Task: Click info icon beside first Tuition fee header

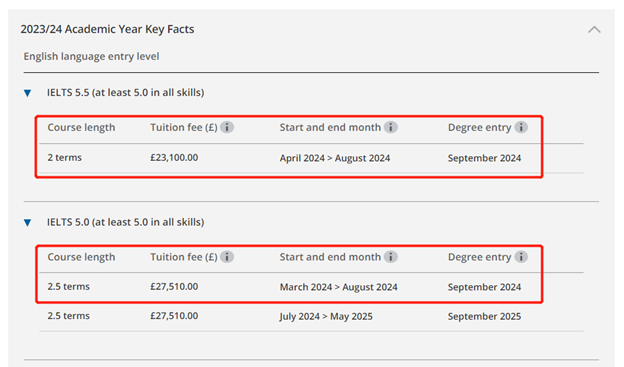Action: click(x=227, y=127)
